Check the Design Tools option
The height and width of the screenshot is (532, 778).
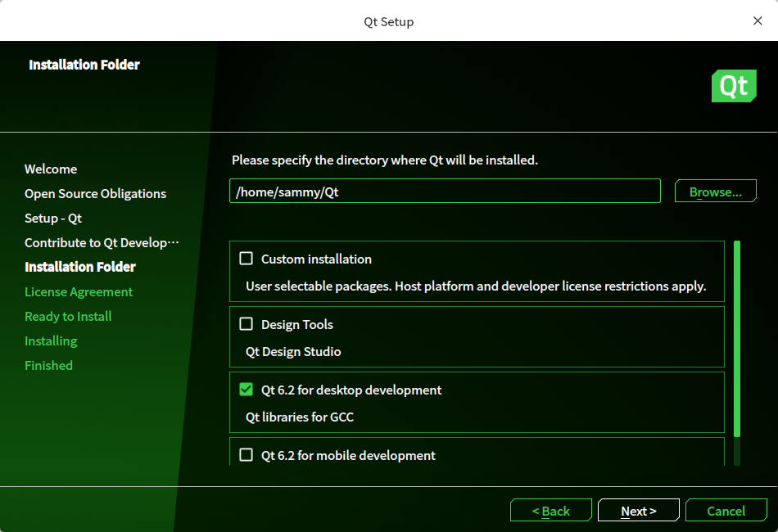[246, 324]
